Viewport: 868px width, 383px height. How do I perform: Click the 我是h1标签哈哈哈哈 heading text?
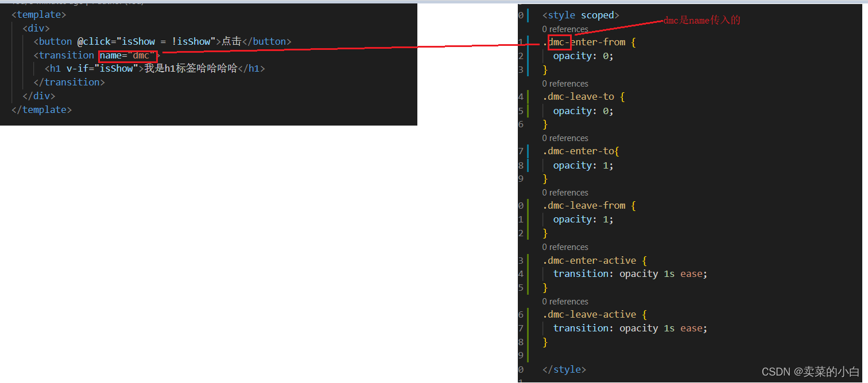(x=191, y=69)
